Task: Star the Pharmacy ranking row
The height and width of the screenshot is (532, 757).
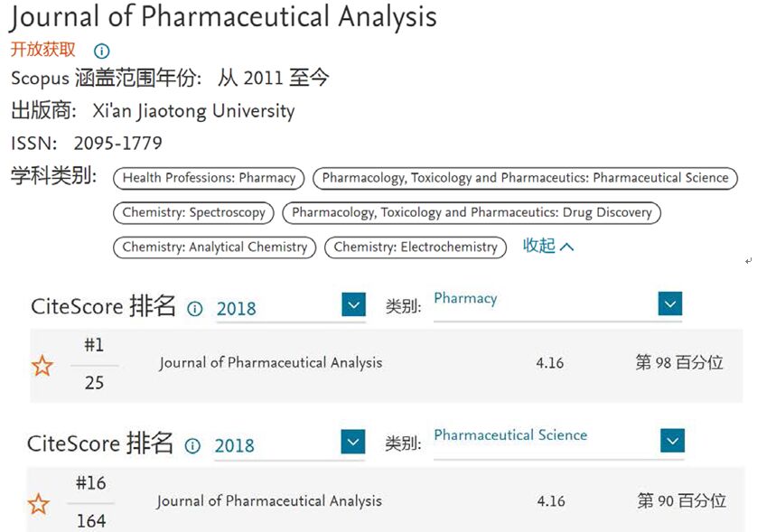Action: [x=42, y=366]
